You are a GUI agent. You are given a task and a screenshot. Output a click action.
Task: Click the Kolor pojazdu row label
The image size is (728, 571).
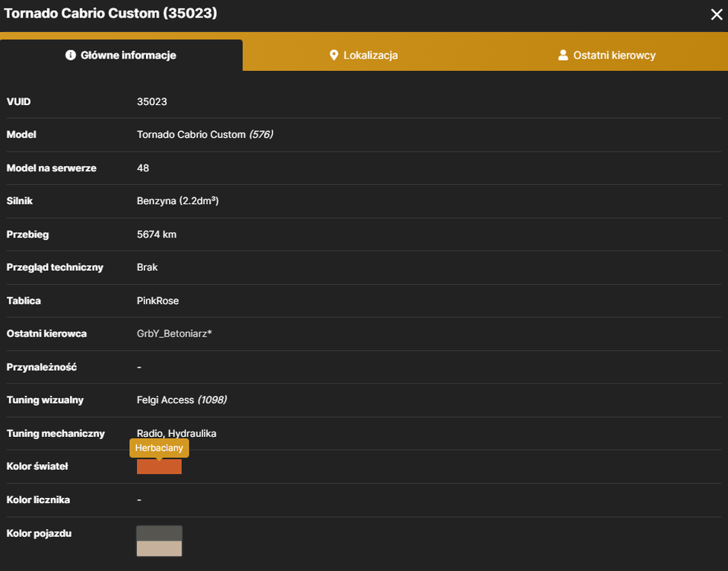pos(39,534)
